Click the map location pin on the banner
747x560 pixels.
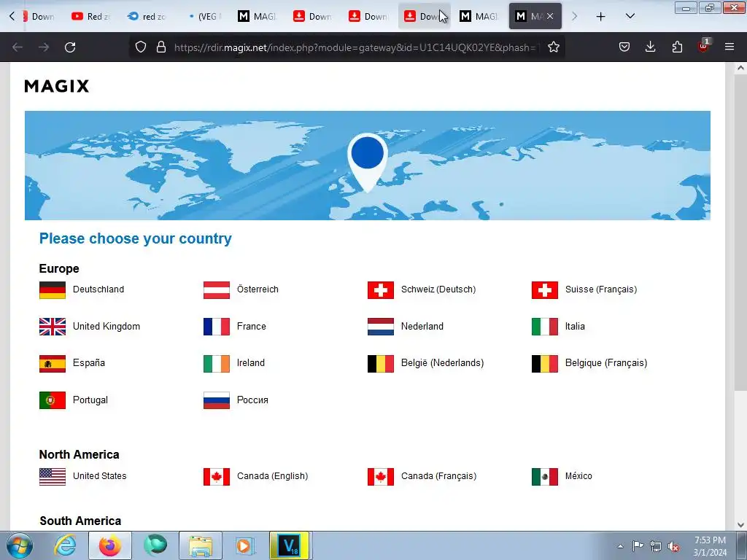pos(368,162)
